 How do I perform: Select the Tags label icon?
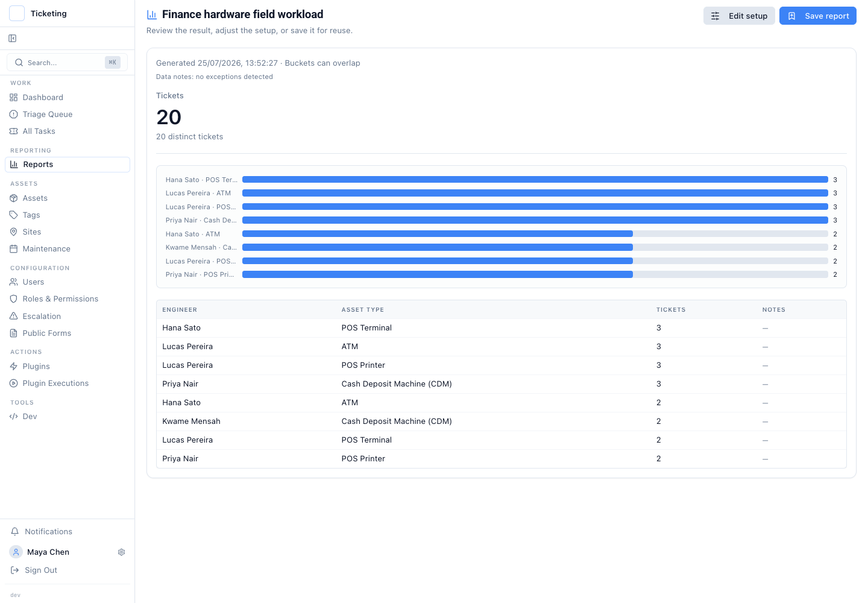click(x=14, y=215)
